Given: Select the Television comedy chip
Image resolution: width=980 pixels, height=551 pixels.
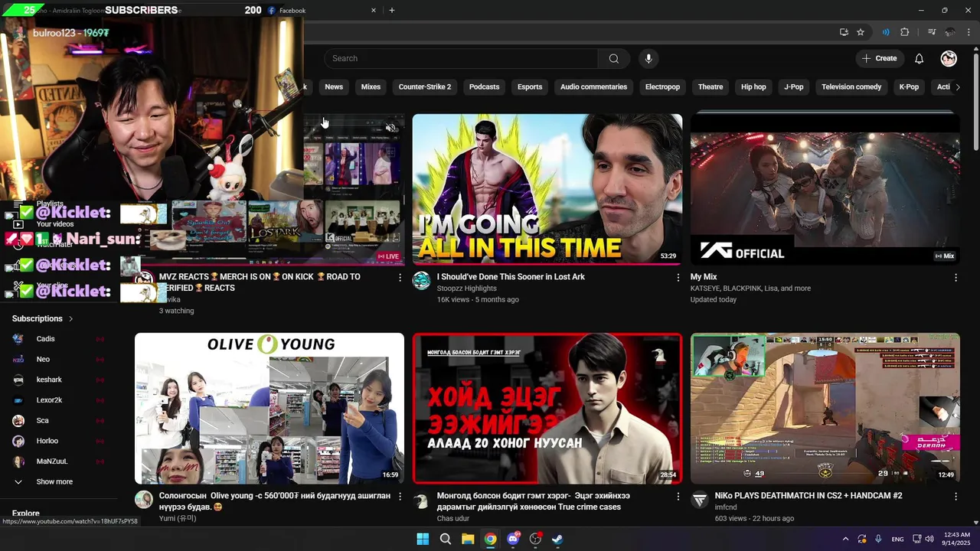Looking at the screenshot, I should tap(851, 86).
